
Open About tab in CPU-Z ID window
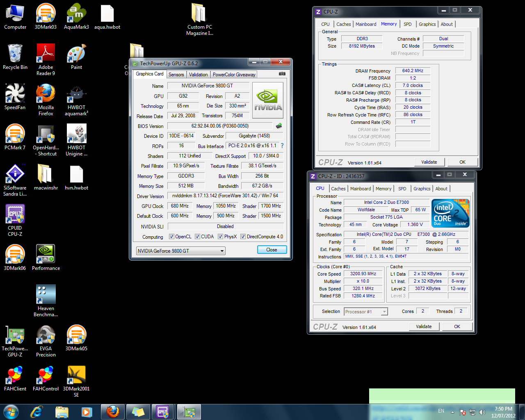pyautogui.click(x=441, y=189)
